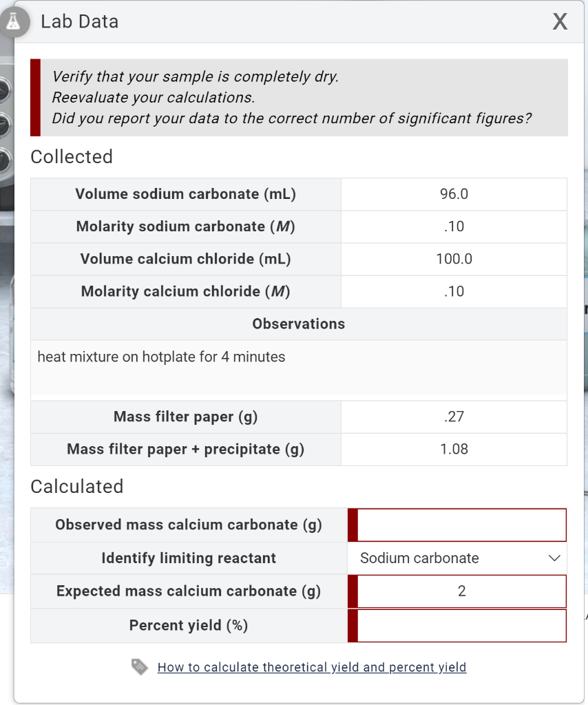Click the Volume sodium carbonate value 96.0
Screen dimensions: 588x705
[454, 193]
